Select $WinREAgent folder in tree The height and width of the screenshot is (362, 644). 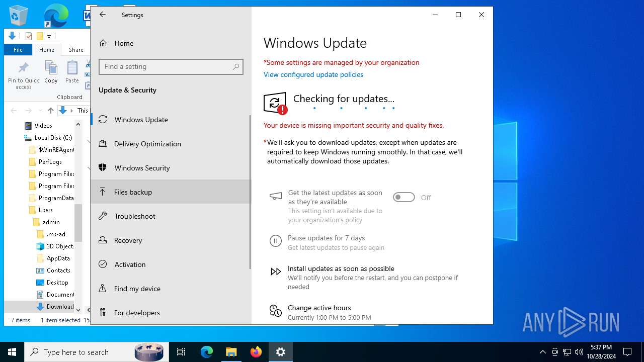51,150
